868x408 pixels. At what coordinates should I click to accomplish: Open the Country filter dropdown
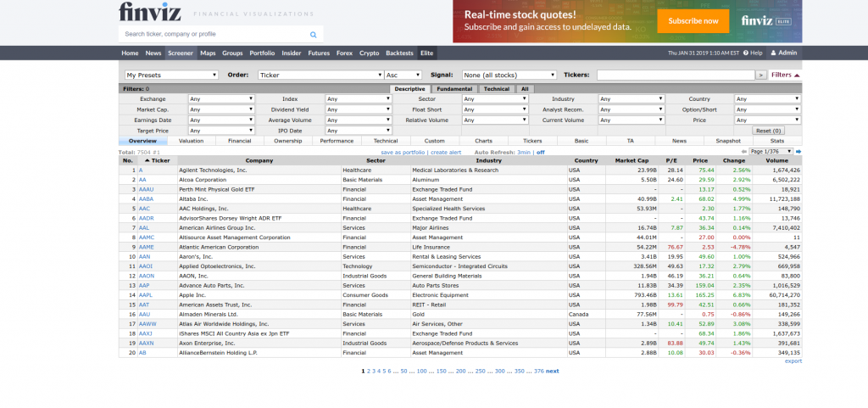click(x=768, y=99)
